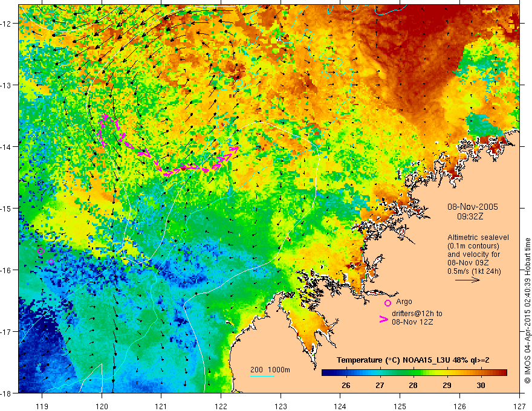Click the color bar value '29'
This screenshot has width=532, height=411.
447,386
